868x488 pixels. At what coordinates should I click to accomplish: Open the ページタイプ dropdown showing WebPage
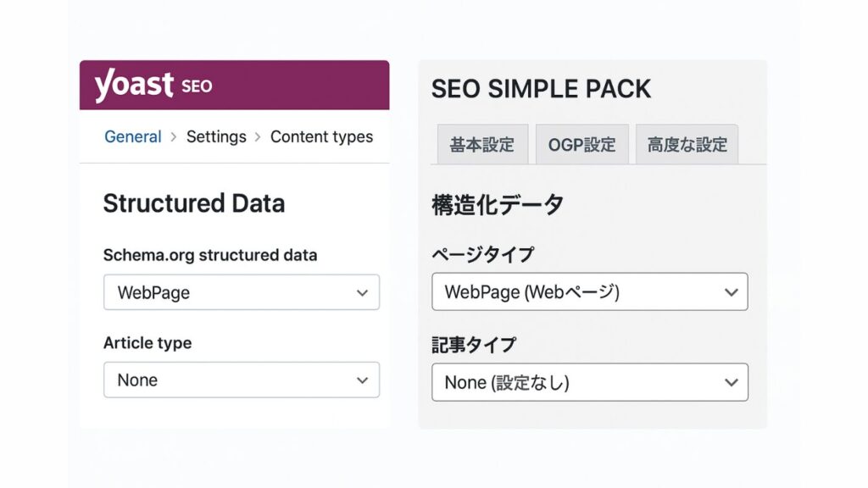click(590, 291)
